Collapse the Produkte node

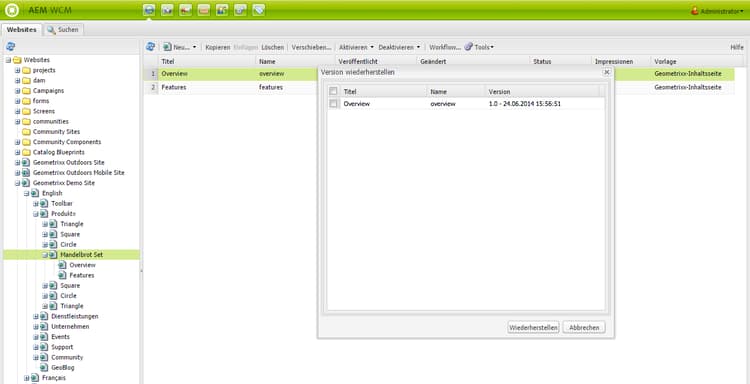36,214
